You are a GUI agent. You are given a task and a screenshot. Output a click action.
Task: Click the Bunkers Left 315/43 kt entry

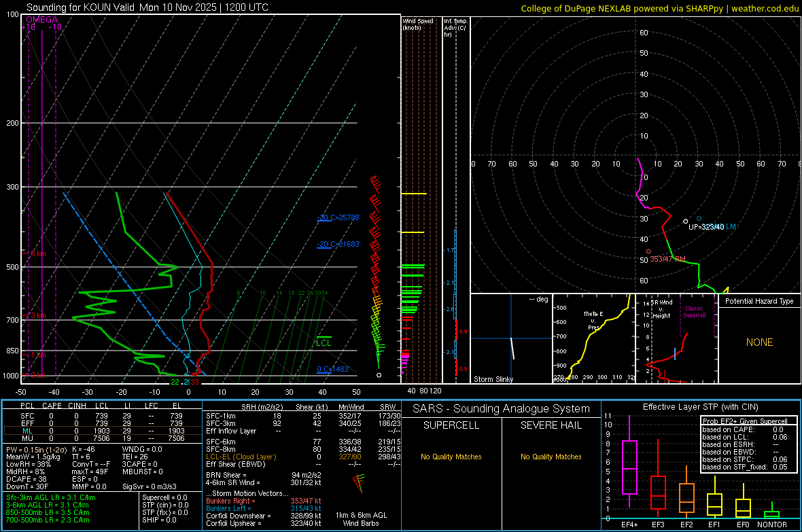(264, 508)
